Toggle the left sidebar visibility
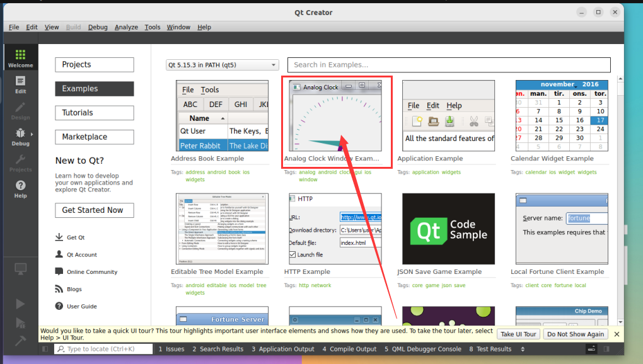This screenshot has height=364, width=643. (45, 349)
